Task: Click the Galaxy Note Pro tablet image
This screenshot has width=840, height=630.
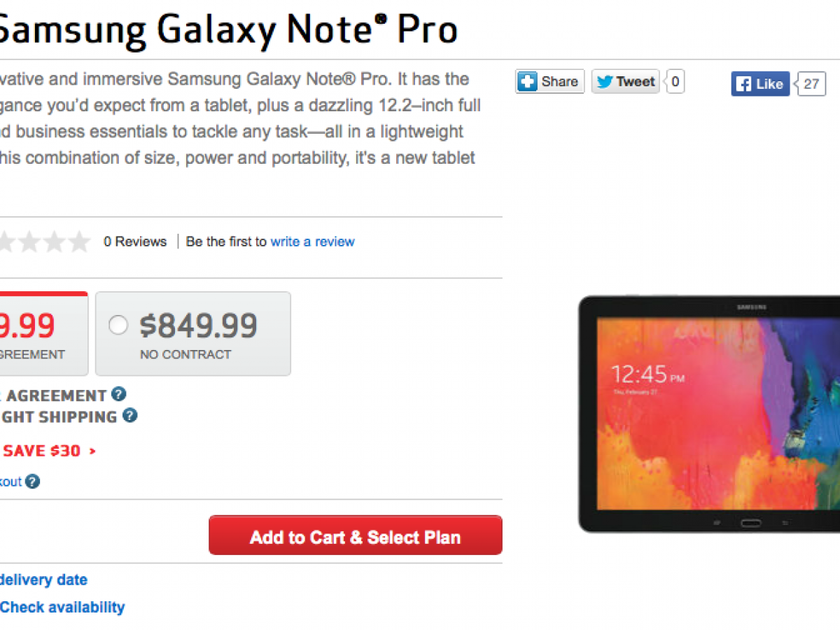Action: 708,413
